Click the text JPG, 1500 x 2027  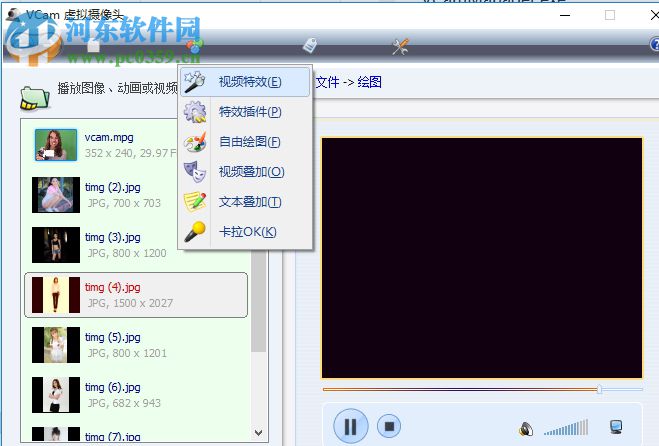click(x=130, y=303)
